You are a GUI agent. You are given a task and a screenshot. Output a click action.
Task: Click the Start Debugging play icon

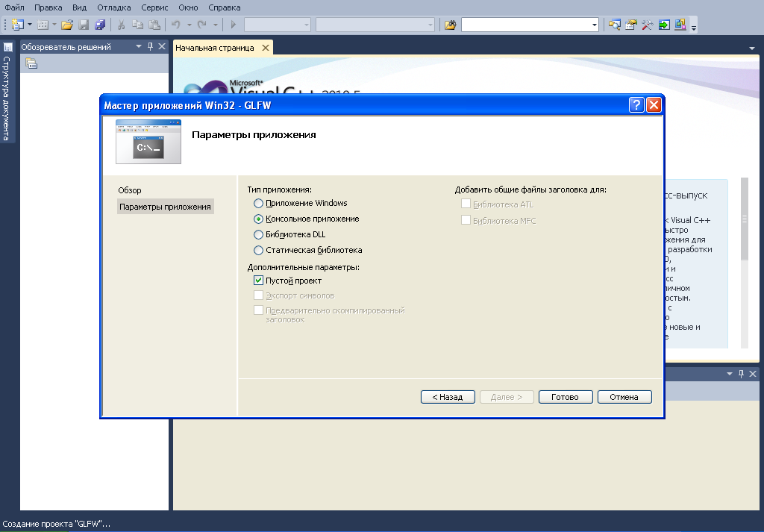(233, 25)
